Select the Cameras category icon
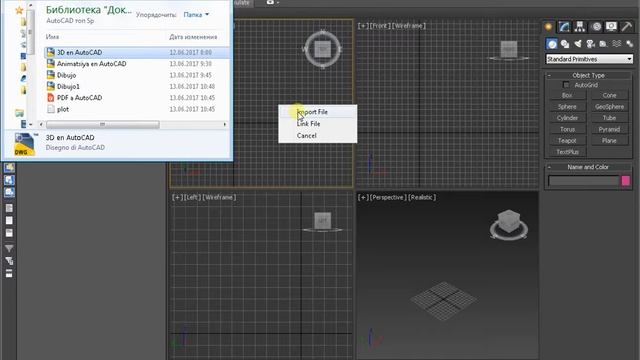The image size is (640, 360). 591,44
